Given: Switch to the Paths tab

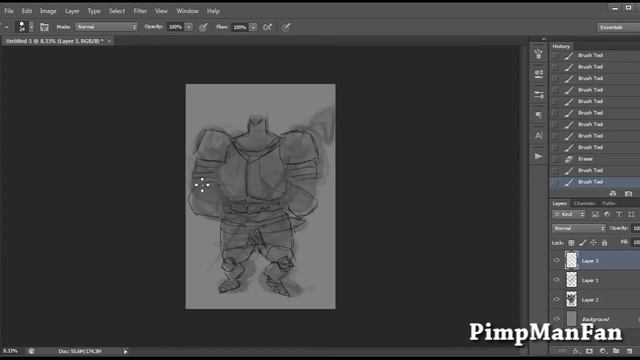Looking at the screenshot, I should tap(609, 203).
